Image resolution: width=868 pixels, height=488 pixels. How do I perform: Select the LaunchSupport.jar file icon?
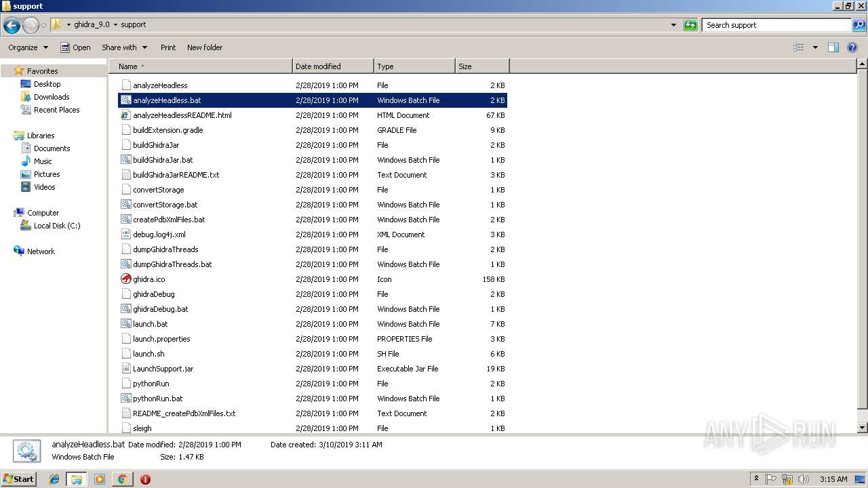pyautogui.click(x=125, y=369)
